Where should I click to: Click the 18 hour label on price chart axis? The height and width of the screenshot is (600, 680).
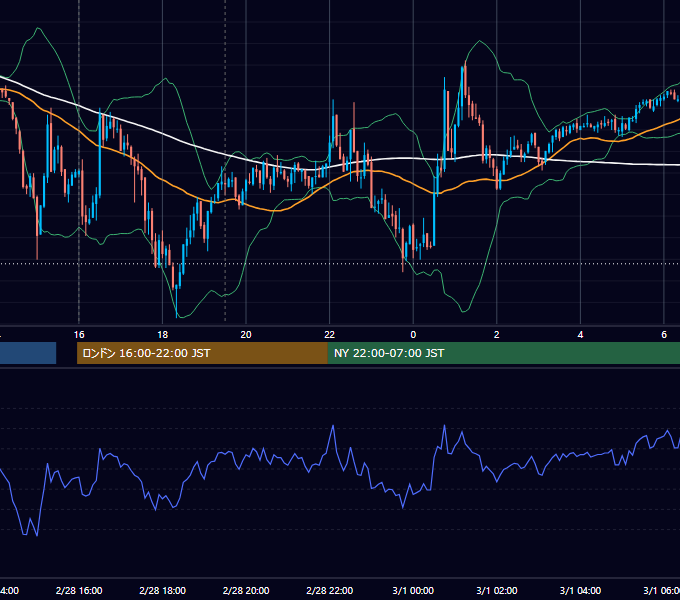click(x=162, y=334)
